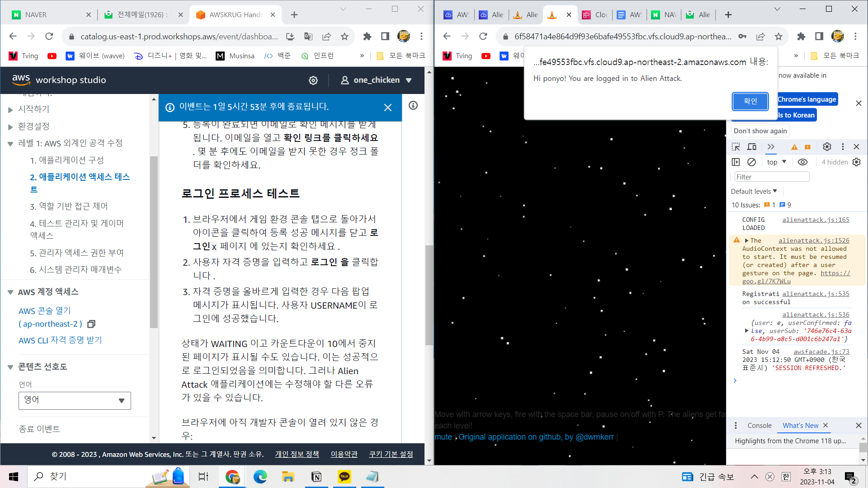Switch to 전체메일(1926) tab
This screenshot has height=488, width=868.
(x=142, y=14)
